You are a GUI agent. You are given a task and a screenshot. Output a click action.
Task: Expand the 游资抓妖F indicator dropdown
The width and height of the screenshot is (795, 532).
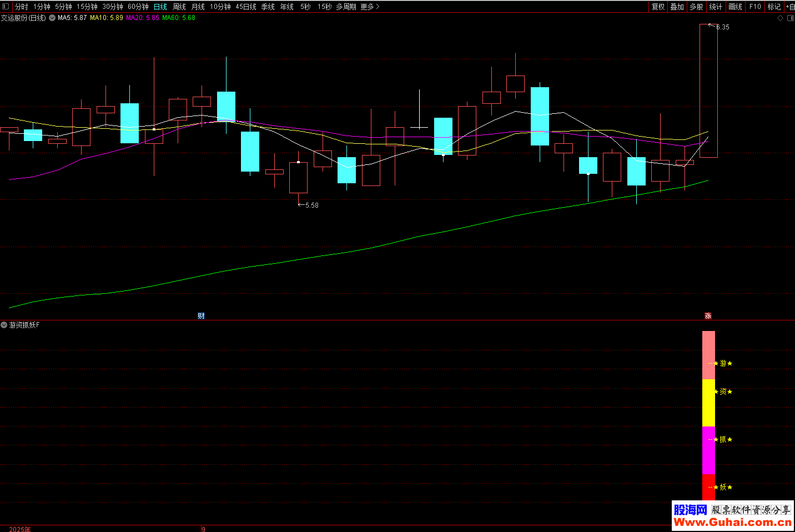point(4,325)
